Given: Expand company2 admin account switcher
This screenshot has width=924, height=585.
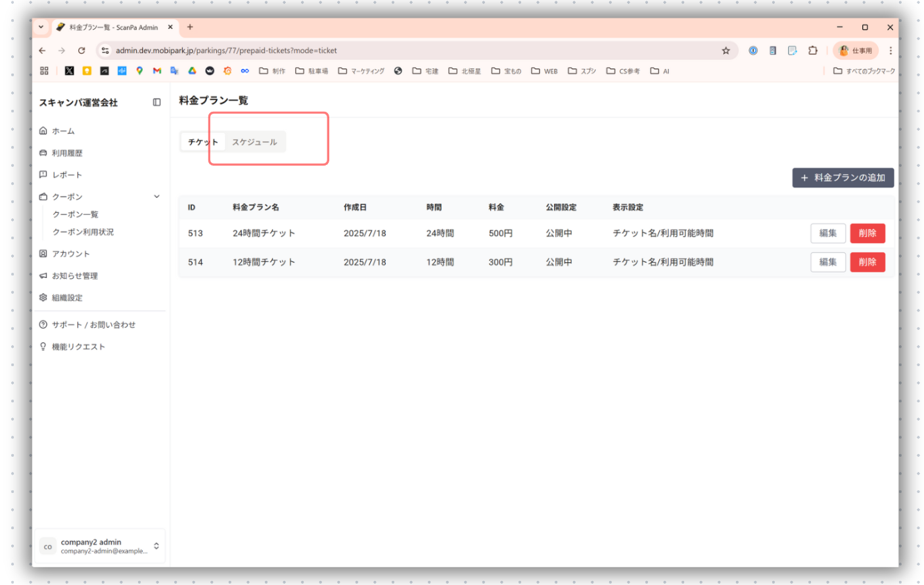Looking at the screenshot, I should (x=156, y=546).
